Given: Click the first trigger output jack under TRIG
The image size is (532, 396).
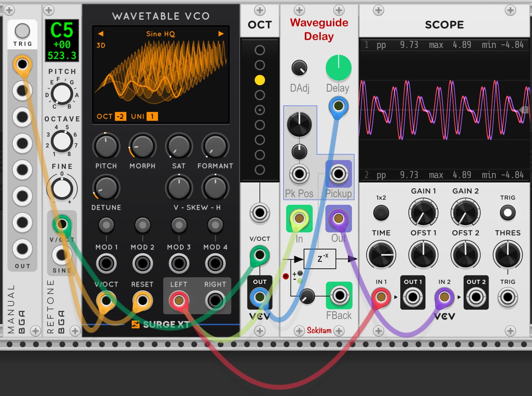Looking at the screenshot, I should pos(22,64).
